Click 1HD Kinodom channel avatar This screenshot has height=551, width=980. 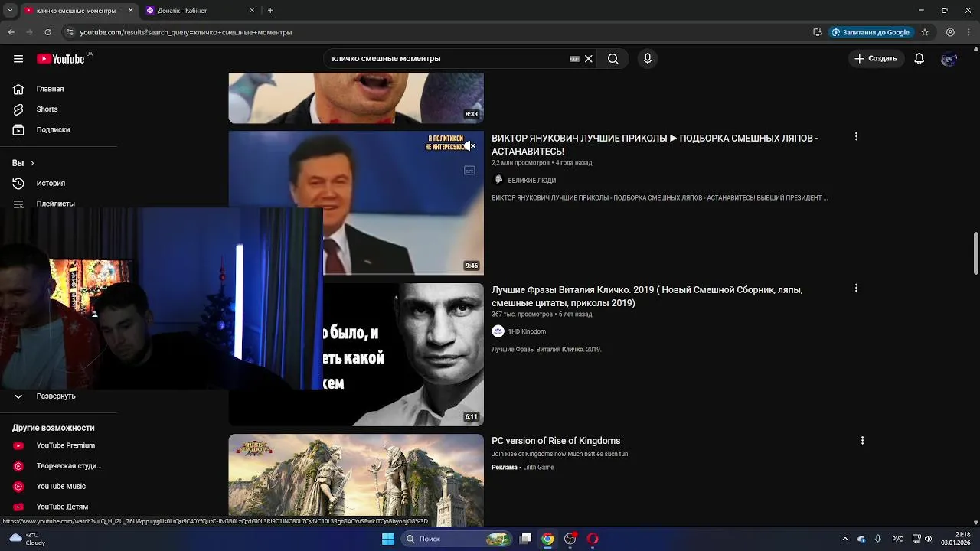(498, 331)
